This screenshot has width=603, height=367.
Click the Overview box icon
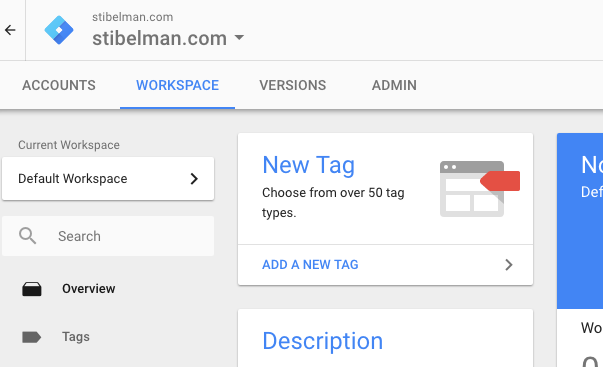click(x=32, y=289)
